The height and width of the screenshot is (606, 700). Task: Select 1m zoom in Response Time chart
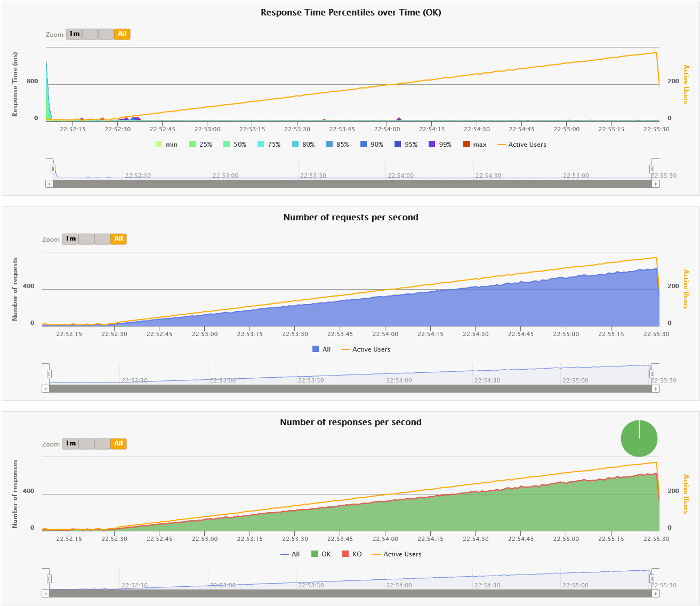[74, 34]
